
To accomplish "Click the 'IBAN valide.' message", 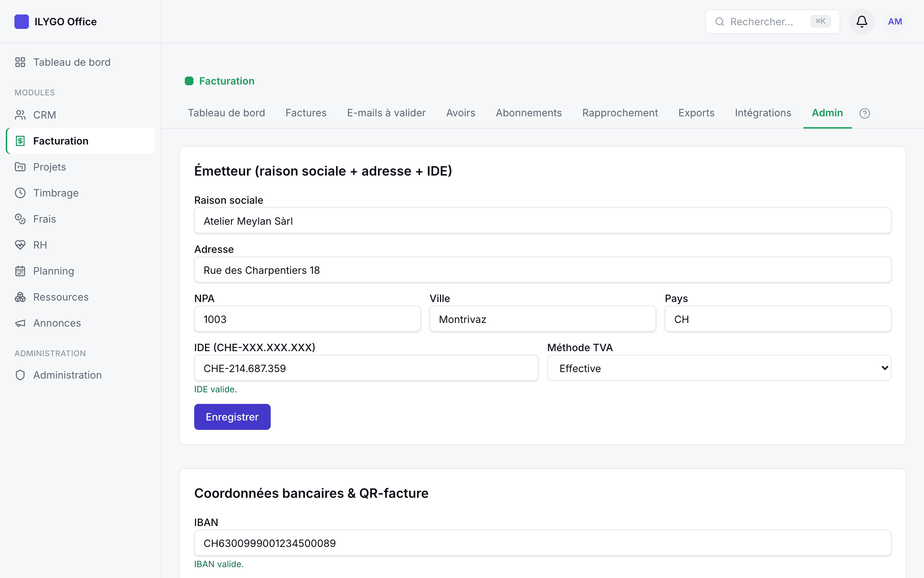I will coord(219,564).
